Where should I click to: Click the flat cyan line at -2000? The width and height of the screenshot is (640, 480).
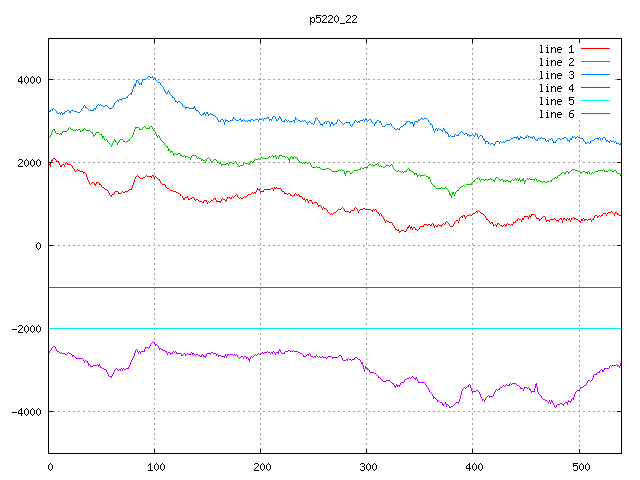click(x=335, y=328)
